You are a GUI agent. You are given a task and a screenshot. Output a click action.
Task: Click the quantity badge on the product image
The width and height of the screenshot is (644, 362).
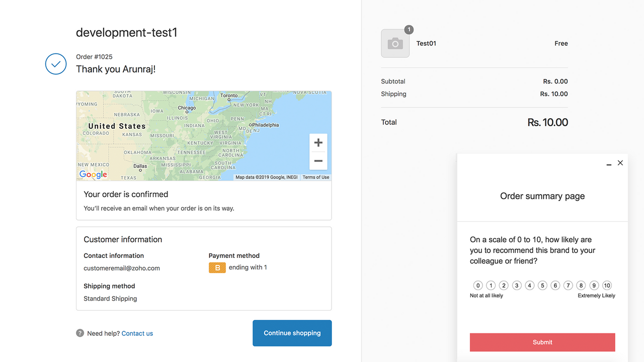(x=409, y=30)
